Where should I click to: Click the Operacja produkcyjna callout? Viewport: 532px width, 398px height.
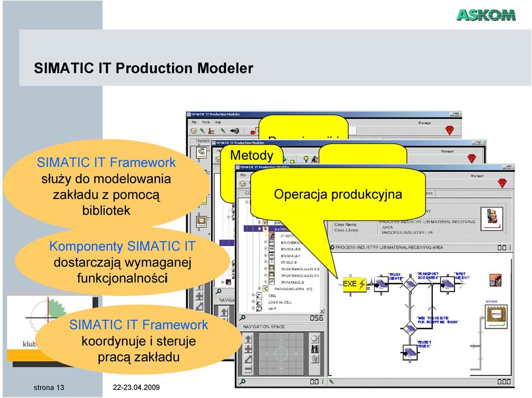[338, 195]
